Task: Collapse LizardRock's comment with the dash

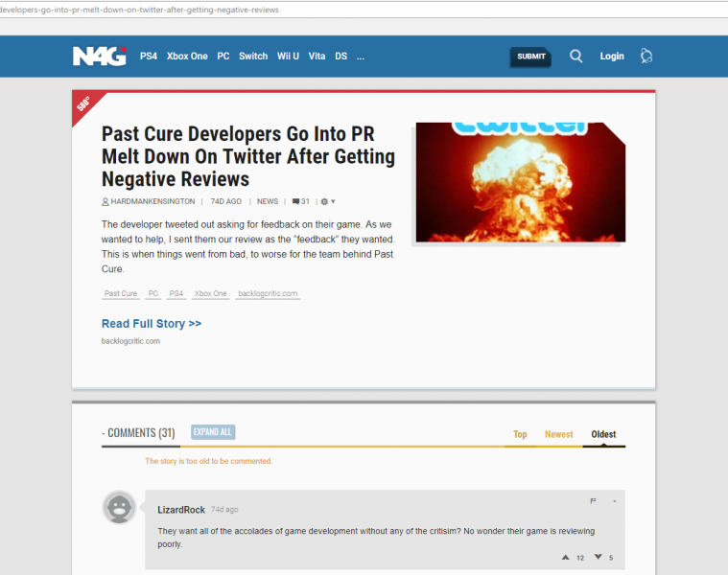Action: pos(615,501)
